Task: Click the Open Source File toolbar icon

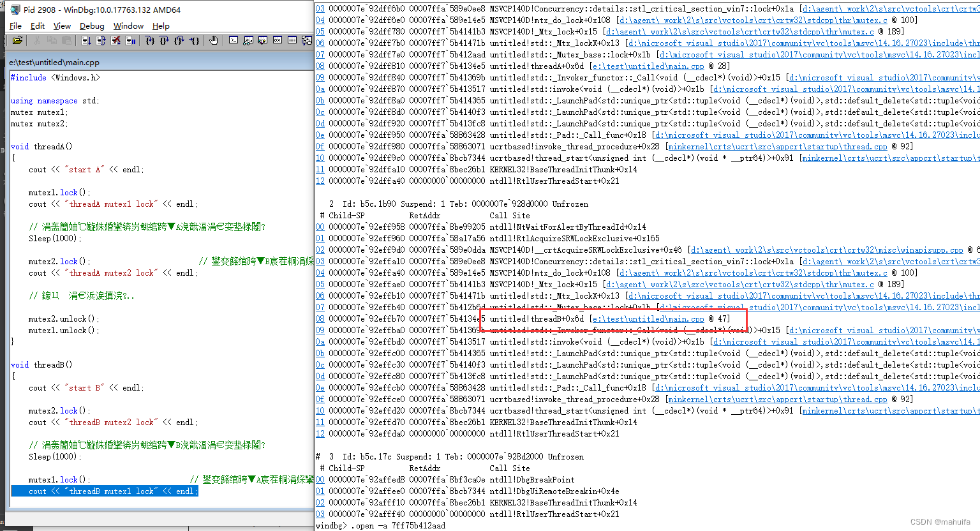Action: pyautogui.click(x=17, y=40)
